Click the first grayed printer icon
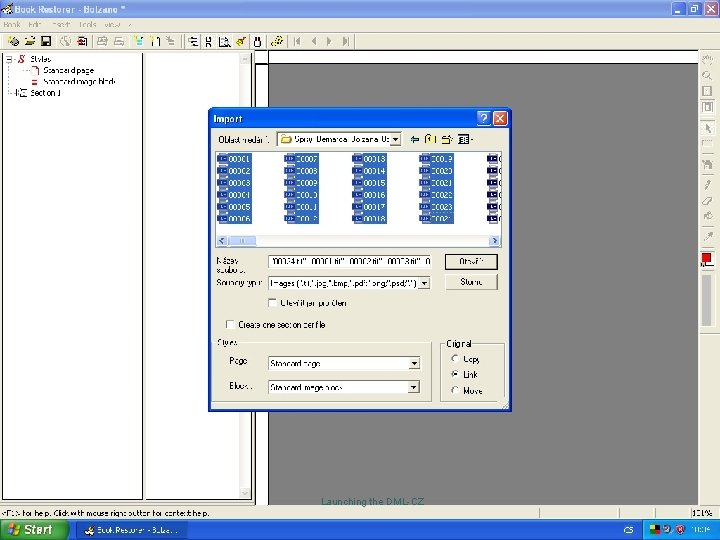720x540 pixels. 102,41
